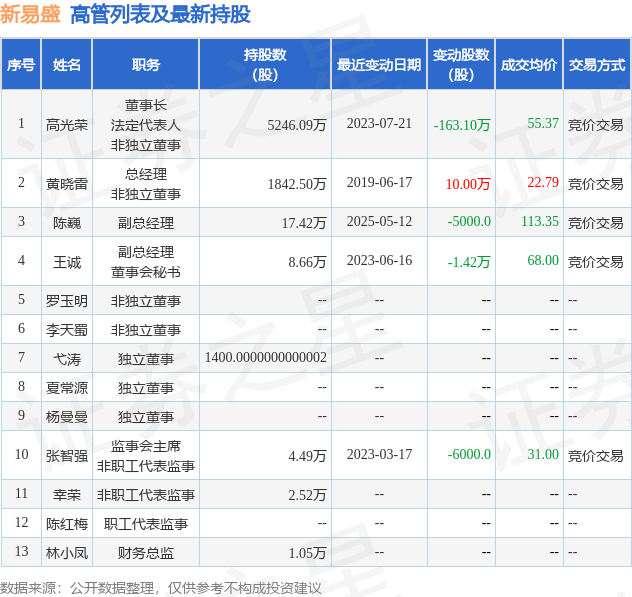Image resolution: width=632 pixels, height=597 pixels.
Task: Click the date 2025-05-12
Action: (379, 221)
